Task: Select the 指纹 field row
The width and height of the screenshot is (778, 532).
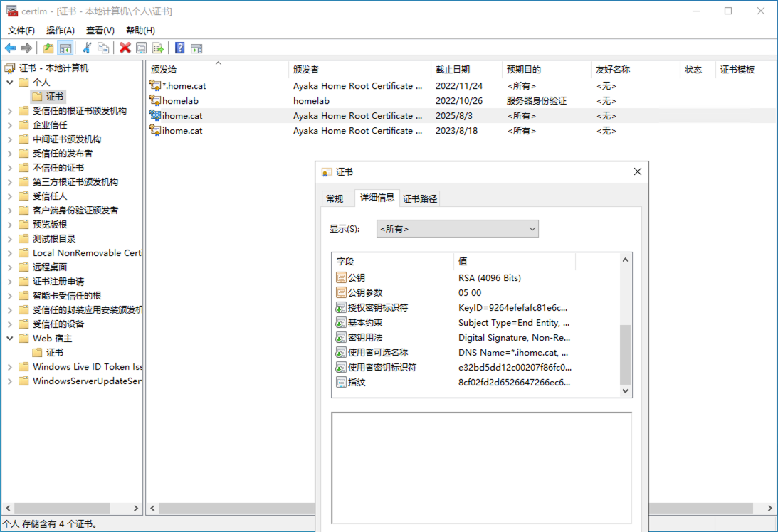Action: tap(357, 383)
